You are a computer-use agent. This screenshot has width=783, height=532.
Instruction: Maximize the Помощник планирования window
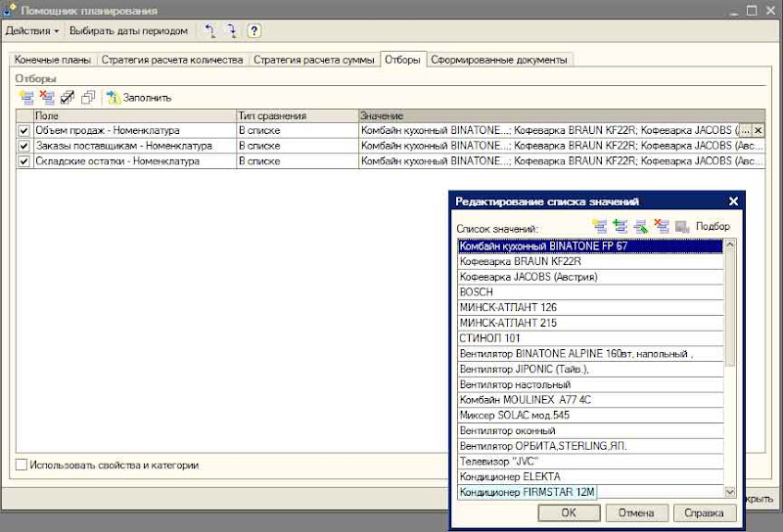pyautogui.click(x=752, y=10)
